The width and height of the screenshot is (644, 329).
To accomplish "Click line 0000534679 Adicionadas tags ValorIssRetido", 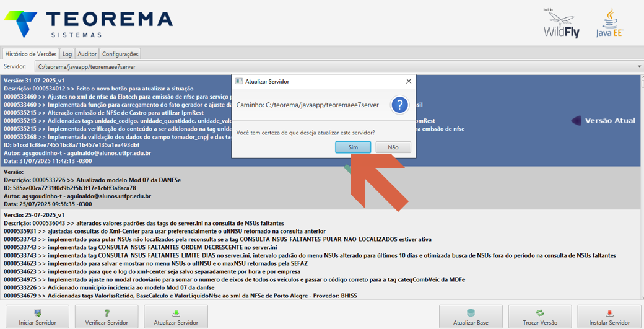I will (180, 296).
